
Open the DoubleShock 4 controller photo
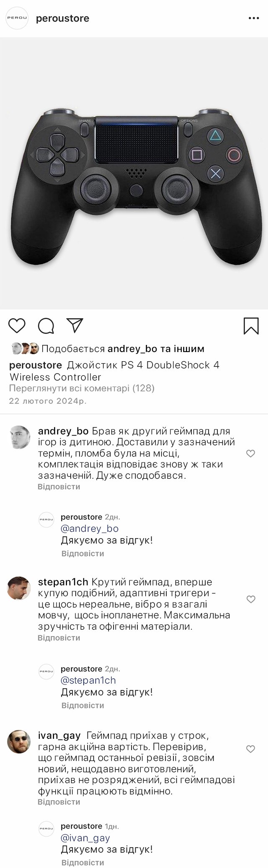[134, 174]
